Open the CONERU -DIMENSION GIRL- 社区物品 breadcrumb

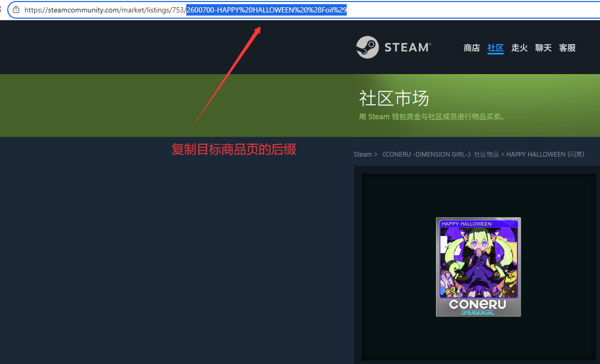pos(440,155)
